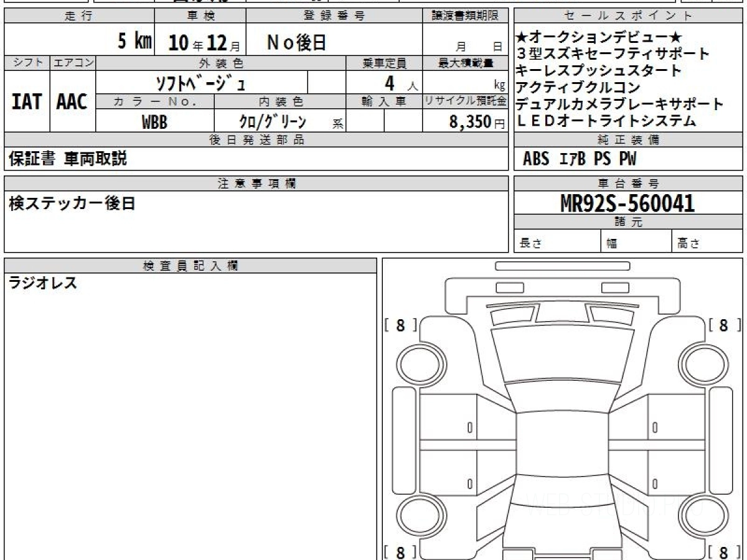Click the mileage value 5 km
The image size is (747, 560).
(x=135, y=42)
